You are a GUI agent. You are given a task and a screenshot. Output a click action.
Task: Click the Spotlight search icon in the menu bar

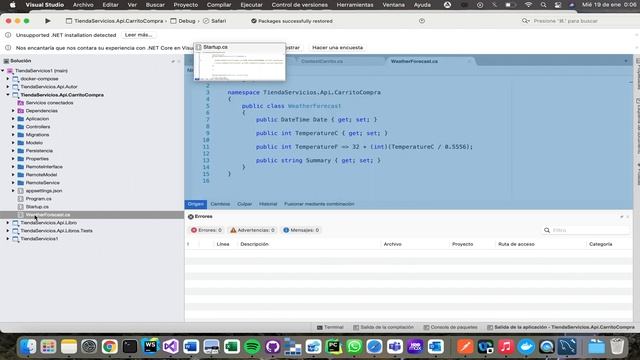pyautogui.click(x=543, y=5)
